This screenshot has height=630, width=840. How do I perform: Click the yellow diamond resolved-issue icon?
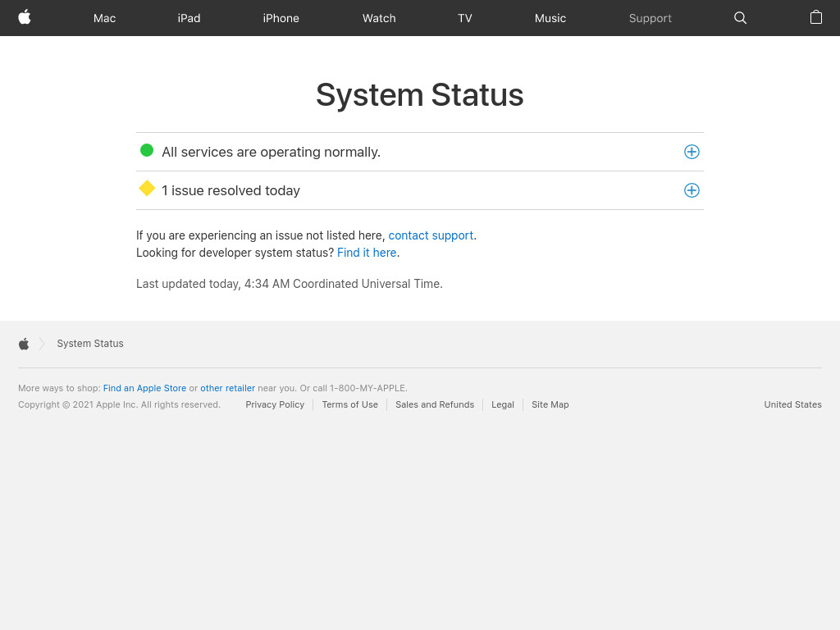147,189
